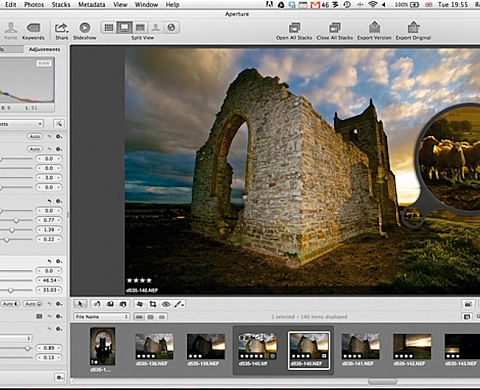Open the Places globe view
The width and height of the screenshot is (480, 390).
[171, 27]
